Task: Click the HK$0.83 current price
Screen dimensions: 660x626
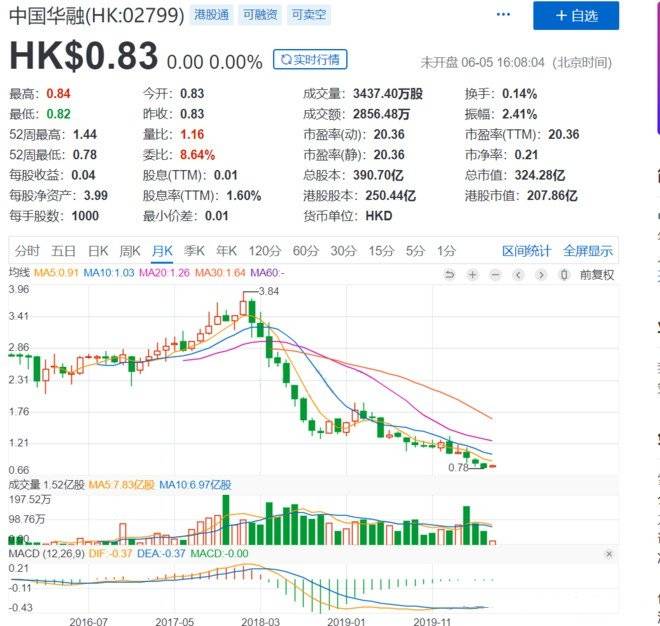Action: click(x=83, y=56)
